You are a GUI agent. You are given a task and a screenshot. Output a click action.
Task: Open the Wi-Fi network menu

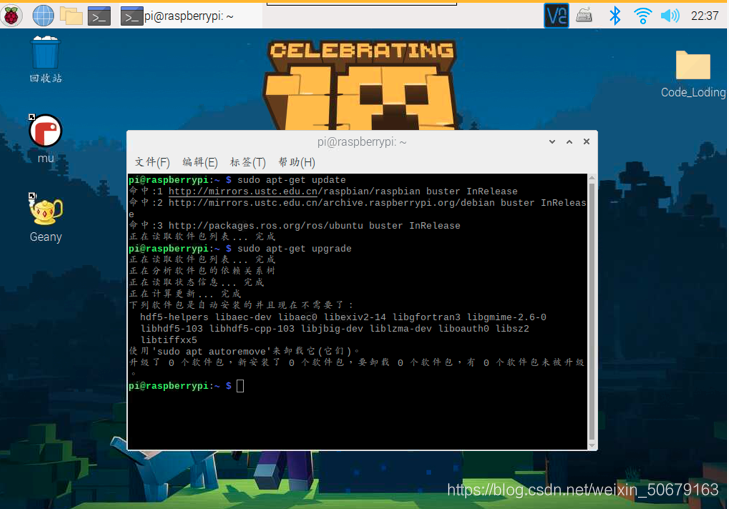coord(643,16)
